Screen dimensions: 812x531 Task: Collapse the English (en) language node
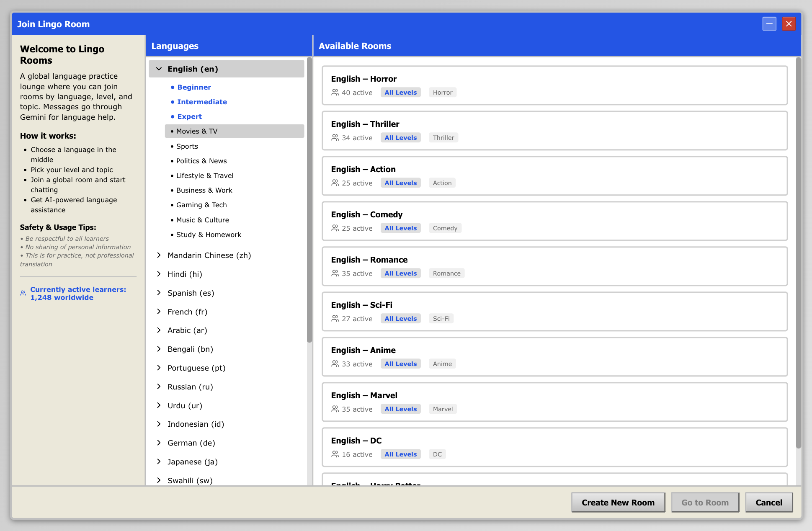coord(159,69)
